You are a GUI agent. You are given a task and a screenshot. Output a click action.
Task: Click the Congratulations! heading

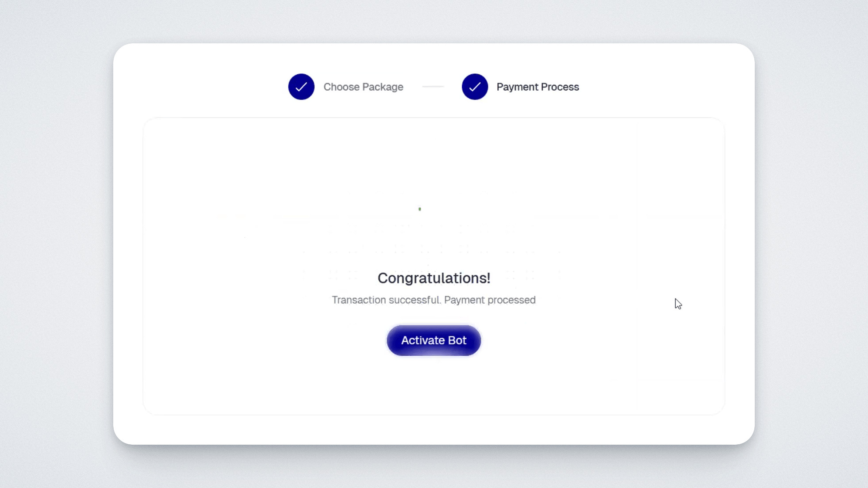(x=434, y=278)
